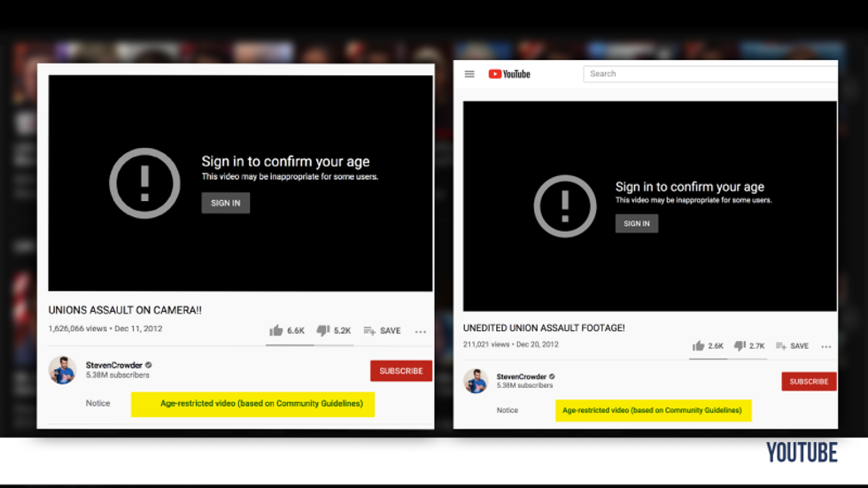Click 5.38M subscribers text under right video
This screenshot has width=868, height=488.
524,385
